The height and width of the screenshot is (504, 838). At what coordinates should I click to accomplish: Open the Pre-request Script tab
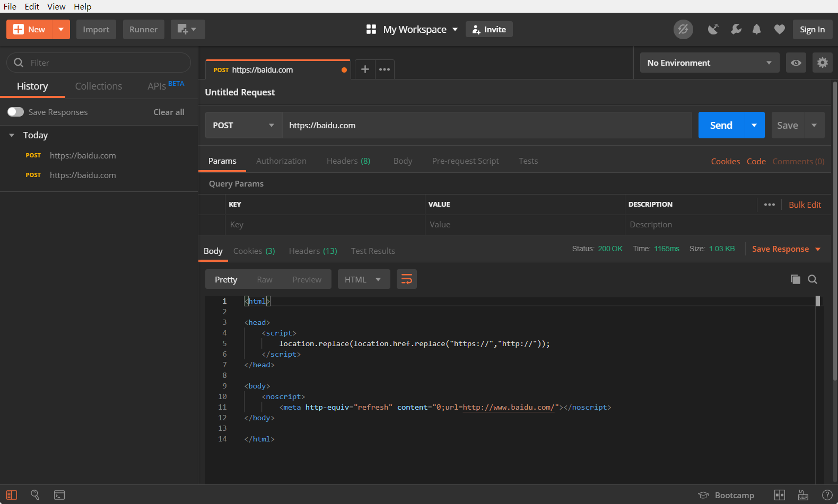pyautogui.click(x=465, y=161)
